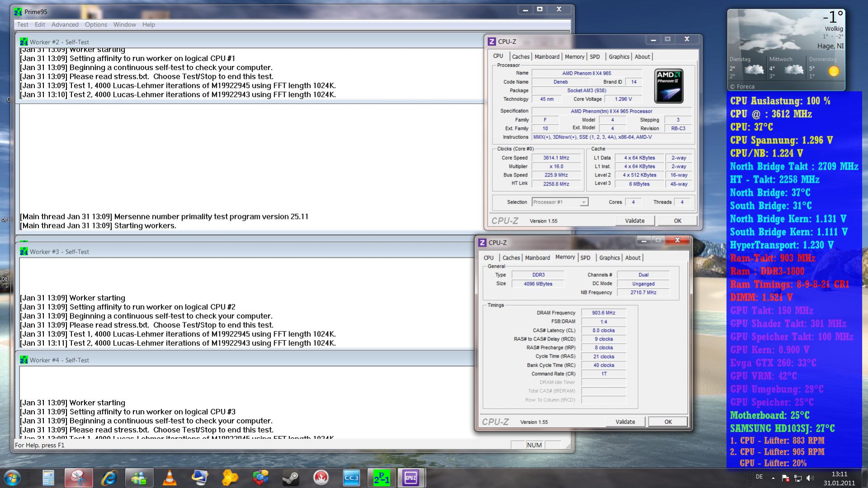The image size is (868, 488).
Task: Open the Snipping Tool taskbar icon
Action: (x=79, y=478)
